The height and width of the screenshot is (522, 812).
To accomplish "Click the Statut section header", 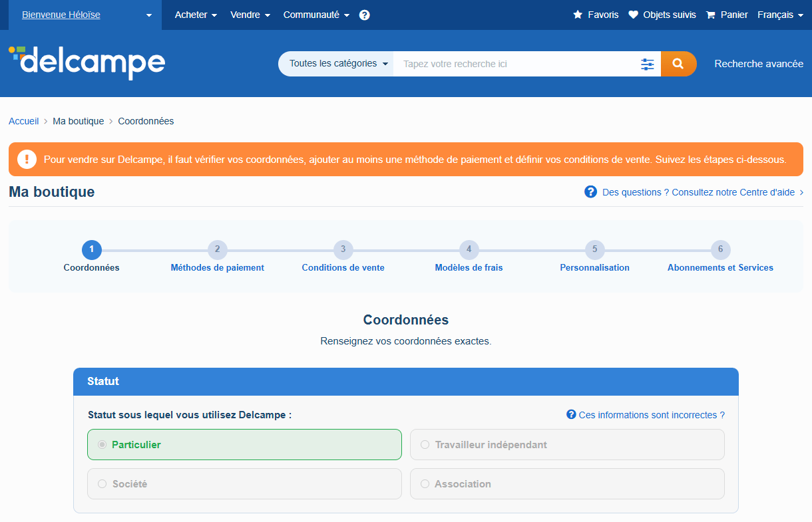I will coord(406,382).
